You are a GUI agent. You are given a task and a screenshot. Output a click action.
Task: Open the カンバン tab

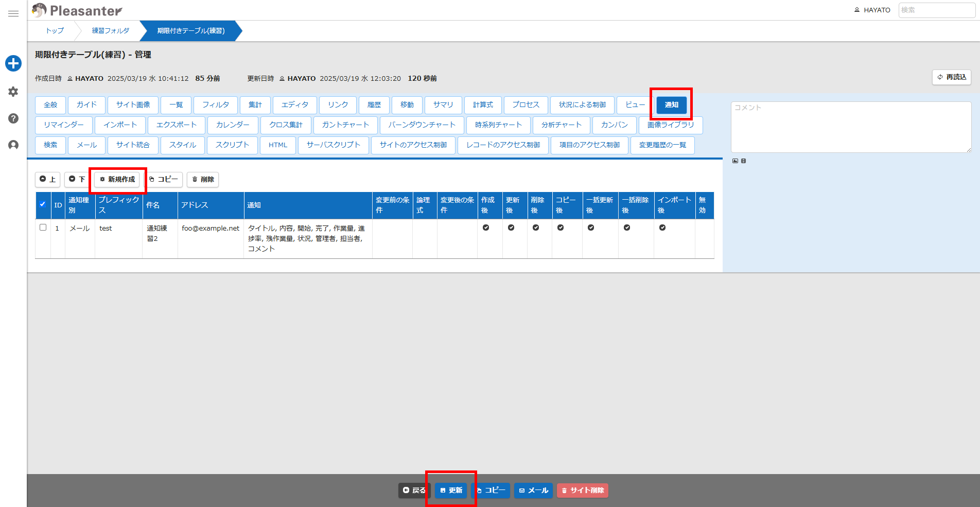coord(615,125)
